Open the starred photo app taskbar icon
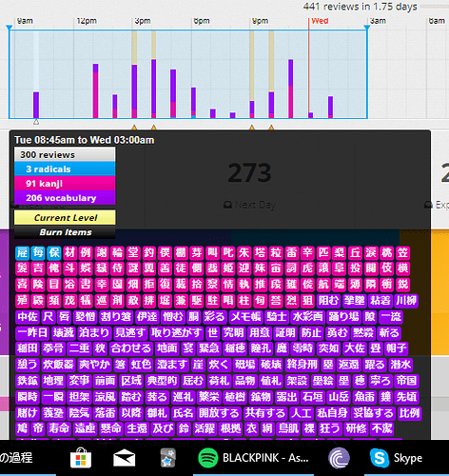449x476 pixels. click(168, 458)
